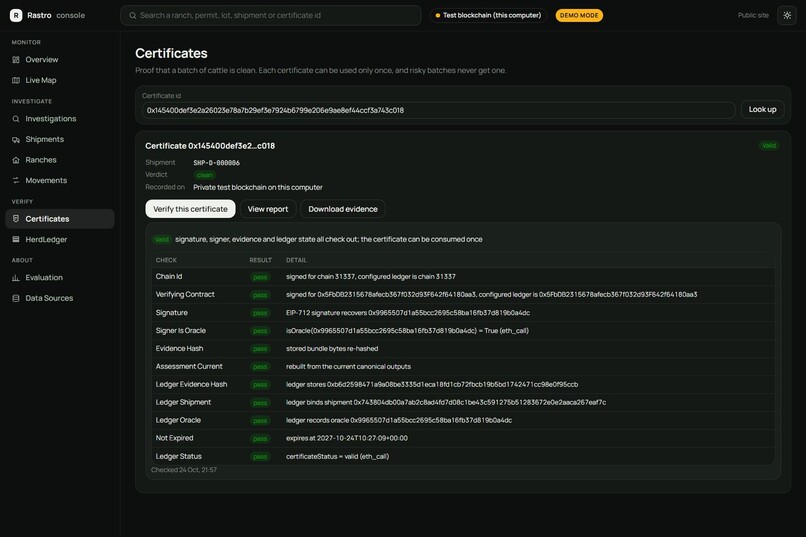Click Verify this certificate button
Screen dimensions: 806x537
[190, 209]
